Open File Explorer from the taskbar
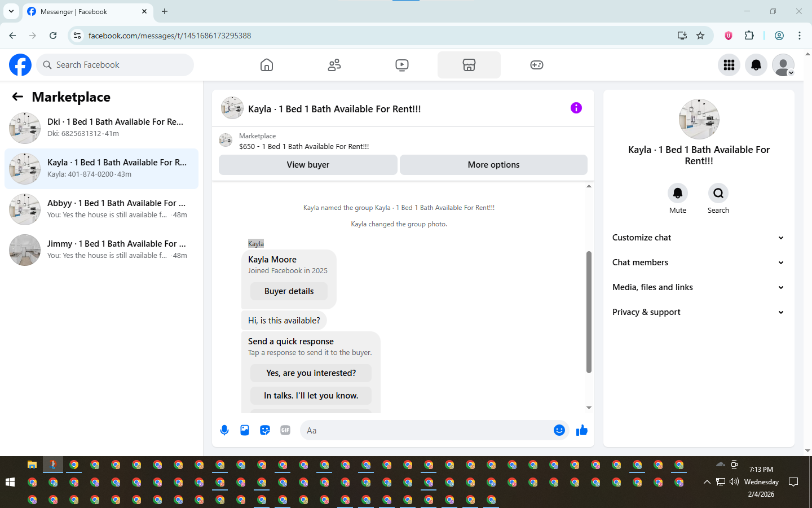 [32, 465]
